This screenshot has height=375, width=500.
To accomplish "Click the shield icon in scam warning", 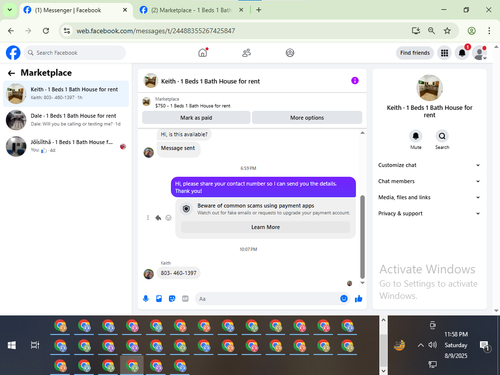I will click(x=186, y=209).
